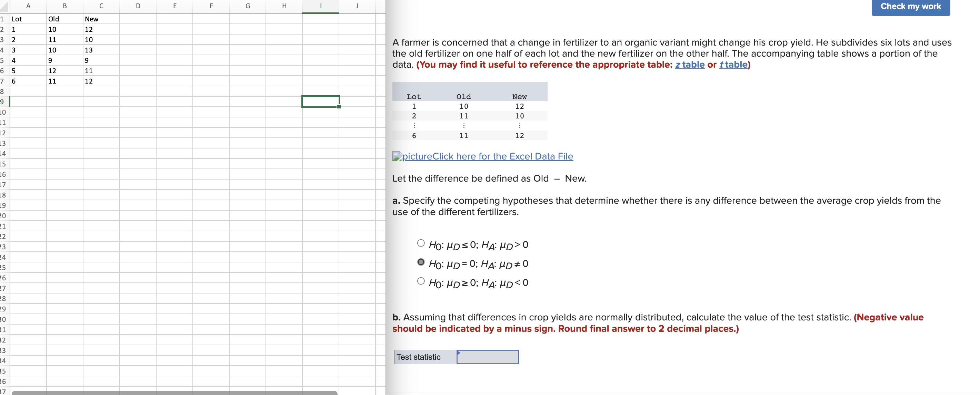
Task: Open the z table link
Action: 689,65
